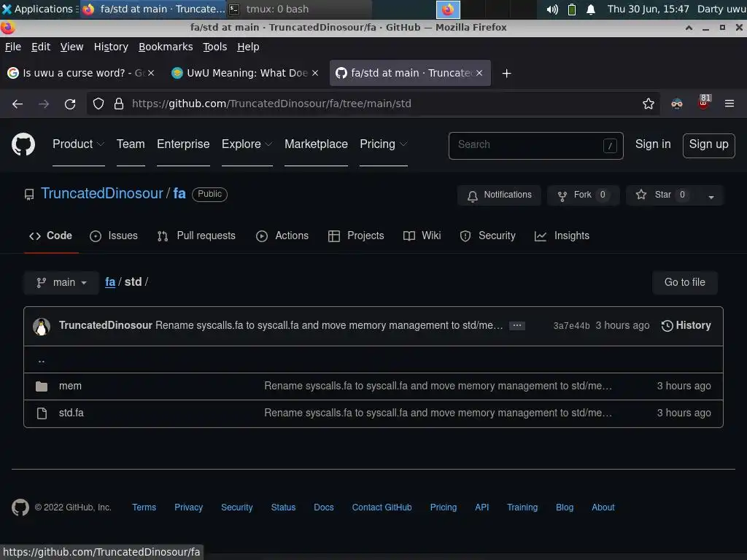Image resolution: width=747 pixels, height=560 pixels.
Task: Click the padlock site security icon
Action: (x=119, y=104)
